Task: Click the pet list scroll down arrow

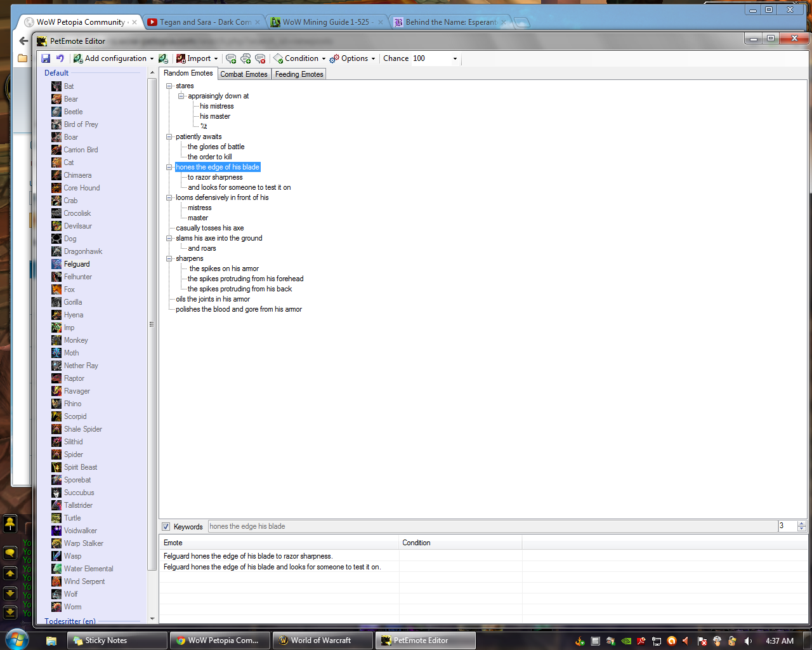Action: (152, 619)
